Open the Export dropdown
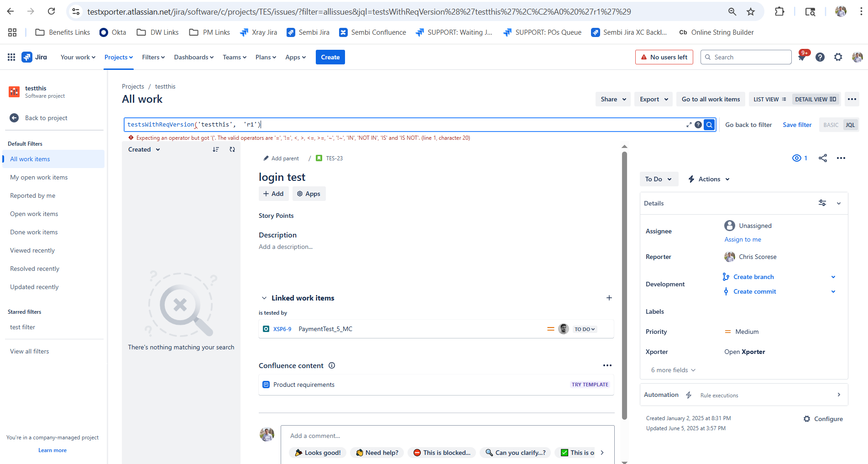The height and width of the screenshot is (464, 868). (x=654, y=99)
